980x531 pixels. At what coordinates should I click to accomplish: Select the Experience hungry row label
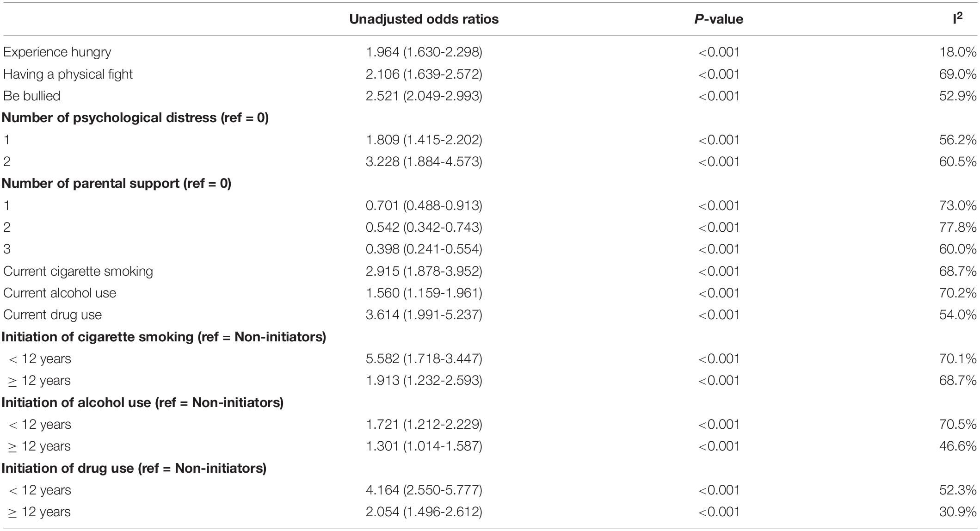(57, 52)
